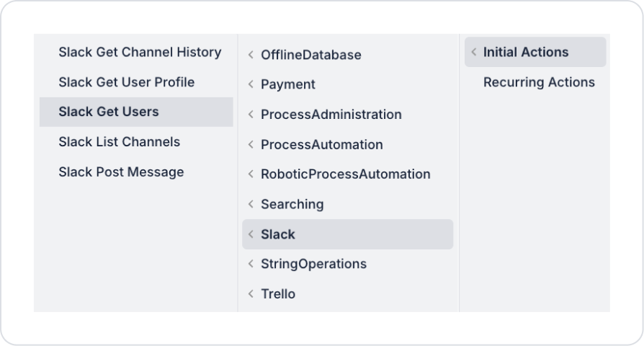Pick Slack Post Message action

click(121, 172)
